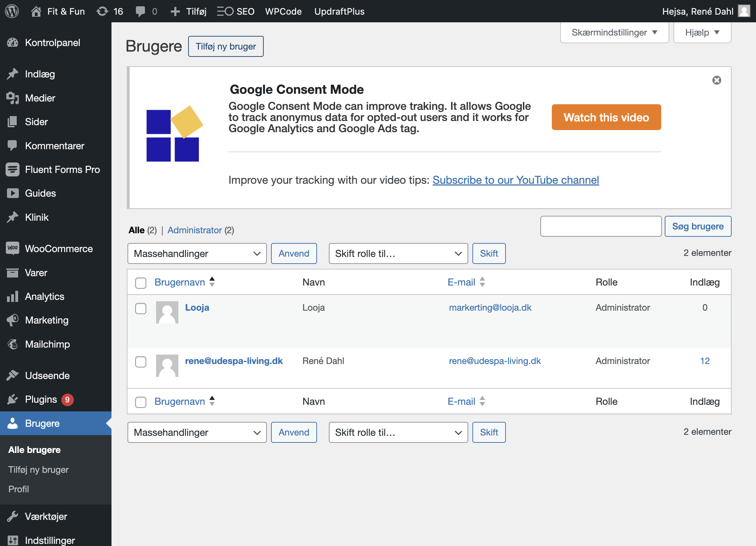Image resolution: width=756 pixels, height=546 pixels.
Task: Tick the select-all checkbox in table footer
Action: (x=141, y=402)
